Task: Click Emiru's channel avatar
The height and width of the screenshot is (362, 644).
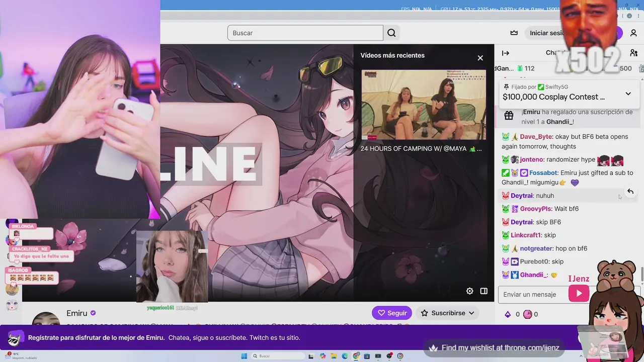Action: (46, 319)
